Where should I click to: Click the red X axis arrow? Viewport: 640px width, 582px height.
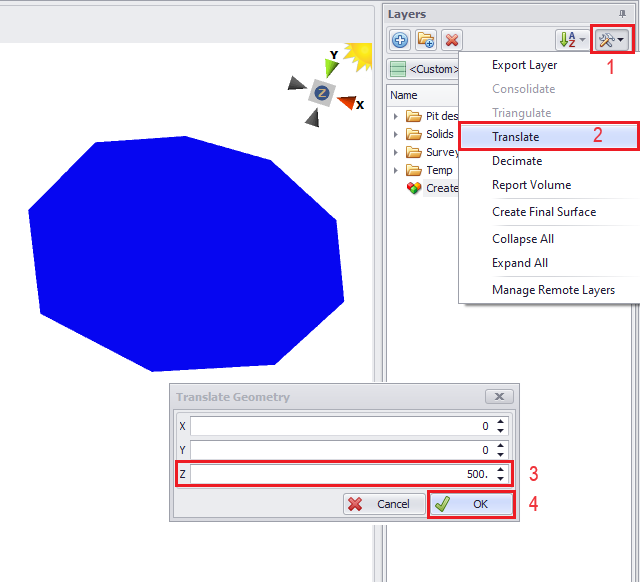coord(348,101)
